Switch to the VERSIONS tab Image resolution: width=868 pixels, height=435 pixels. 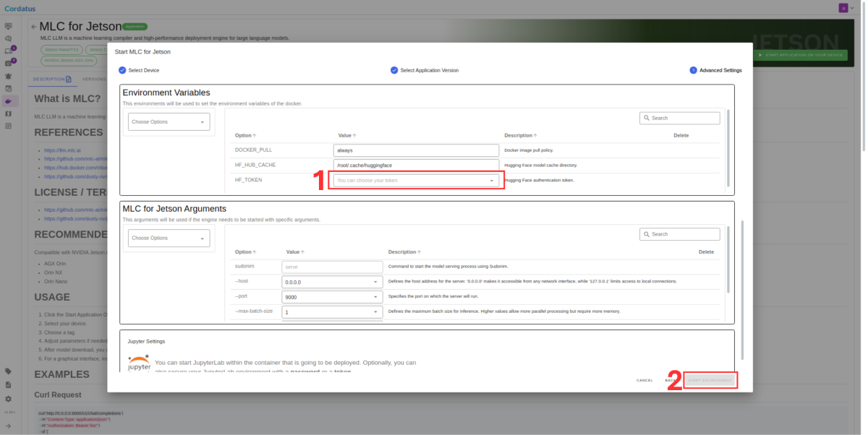point(94,79)
